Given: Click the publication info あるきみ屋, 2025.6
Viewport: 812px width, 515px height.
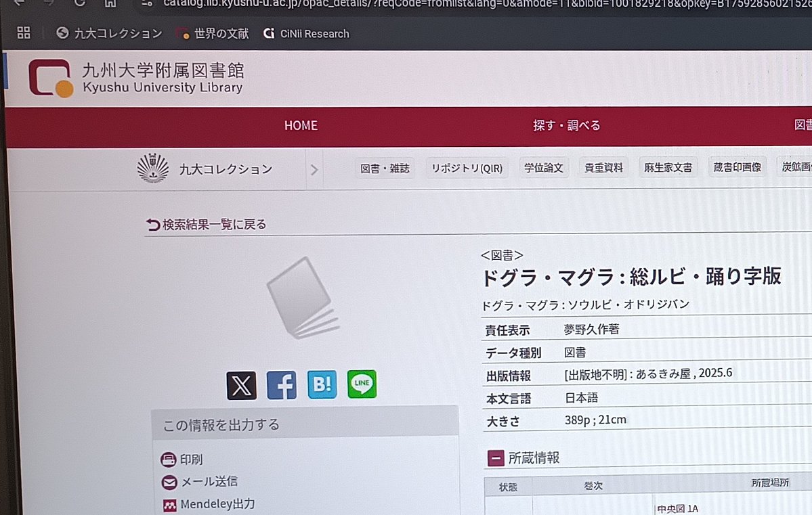Looking at the screenshot, I should (x=683, y=373).
